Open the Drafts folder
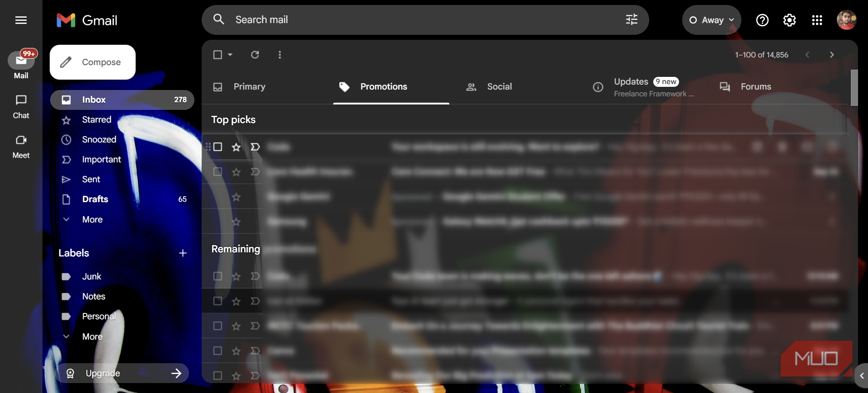Viewport: 868px width, 393px height. [x=122, y=199]
